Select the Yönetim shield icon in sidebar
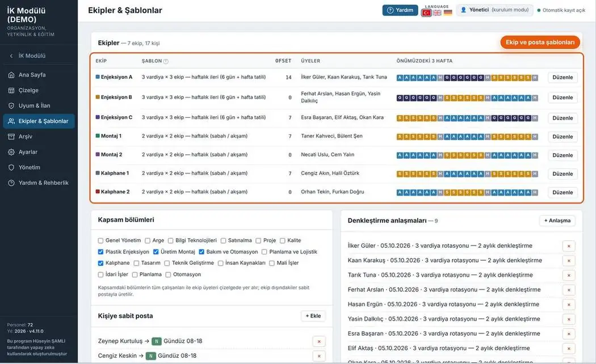 pos(11,167)
